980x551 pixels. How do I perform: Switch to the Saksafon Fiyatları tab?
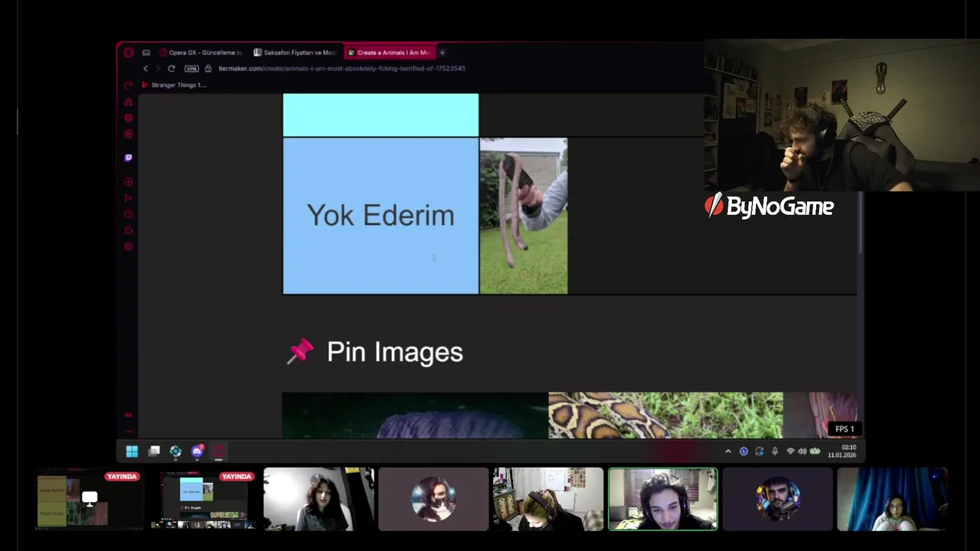(x=295, y=53)
